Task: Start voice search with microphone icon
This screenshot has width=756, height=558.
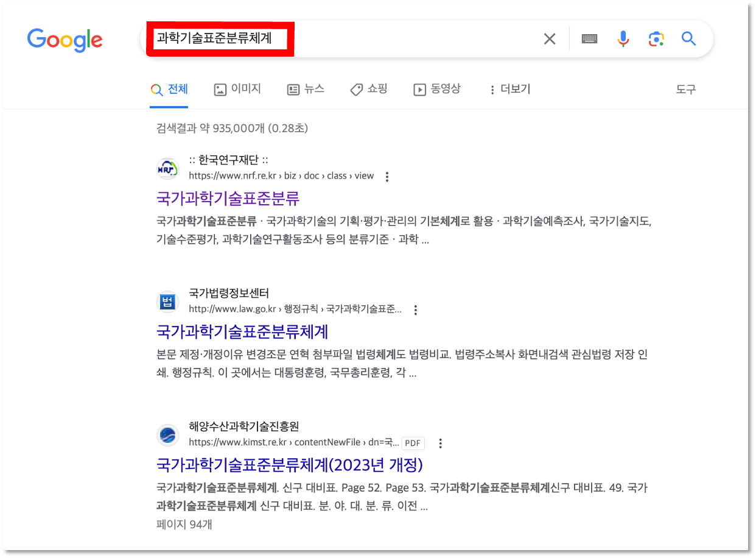Action: tap(623, 39)
